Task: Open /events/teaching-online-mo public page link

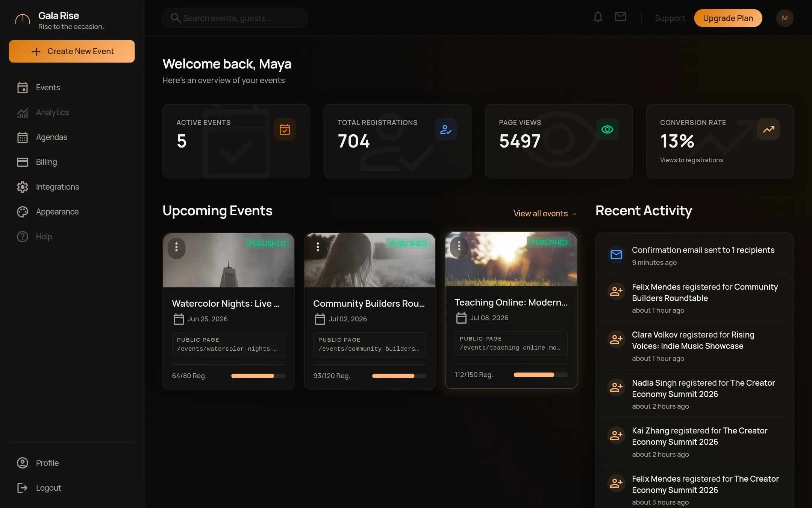Action: (510, 348)
